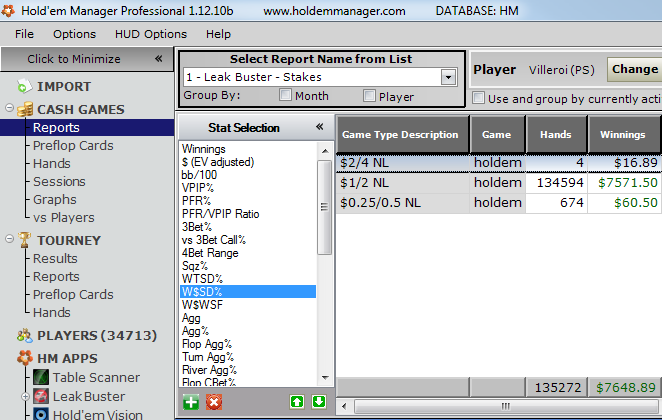This screenshot has height=420, width=662.
Task: Click the Click to Minimize bar
Action: (87, 59)
